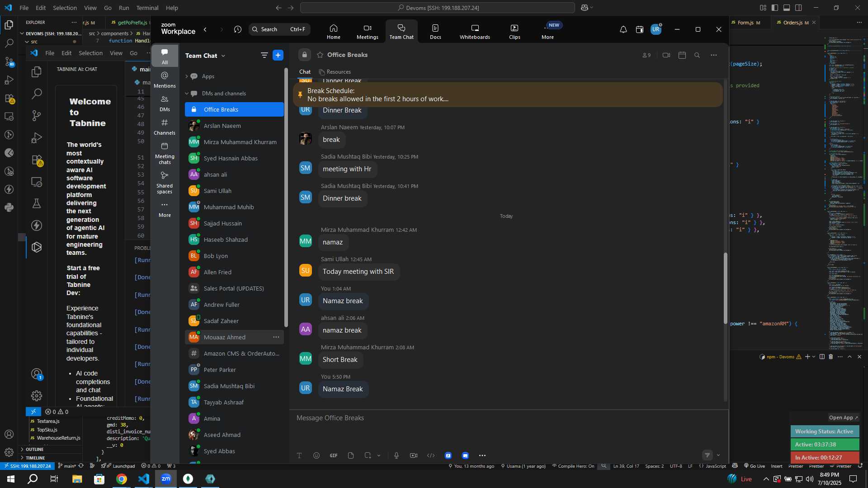868x488 pixels.
Task: Open send options dropdown arrow
Action: pyautogui.click(x=718, y=455)
